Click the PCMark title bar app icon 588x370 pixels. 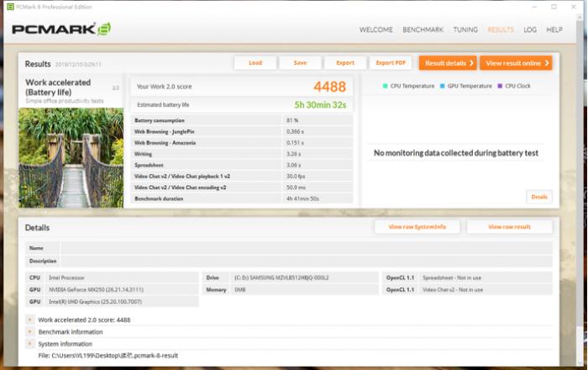tap(10, 7)
